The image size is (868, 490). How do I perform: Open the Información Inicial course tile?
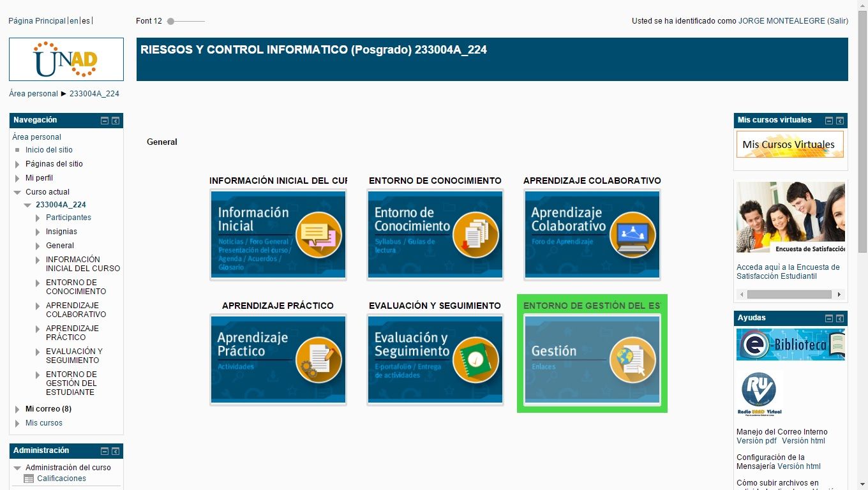[278, 234]
